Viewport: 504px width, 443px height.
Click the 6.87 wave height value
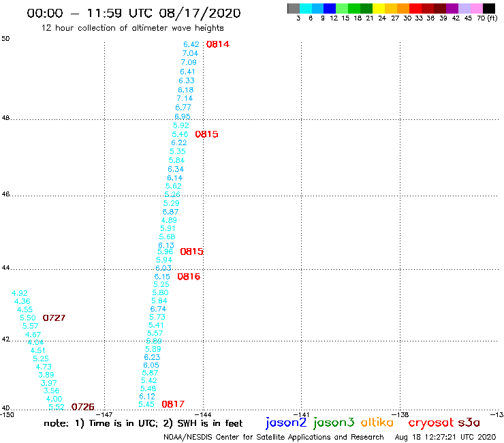[x=170, y=212]
